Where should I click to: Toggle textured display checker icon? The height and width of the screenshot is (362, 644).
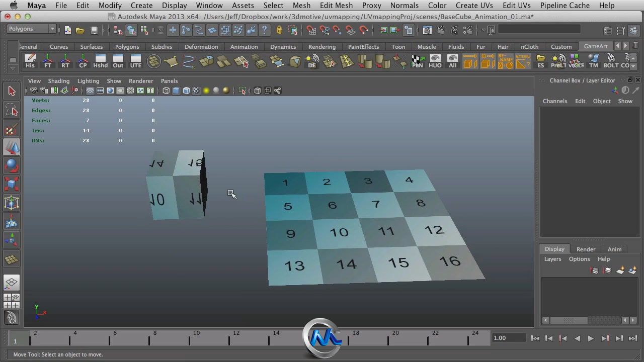(x=196, y=90)
